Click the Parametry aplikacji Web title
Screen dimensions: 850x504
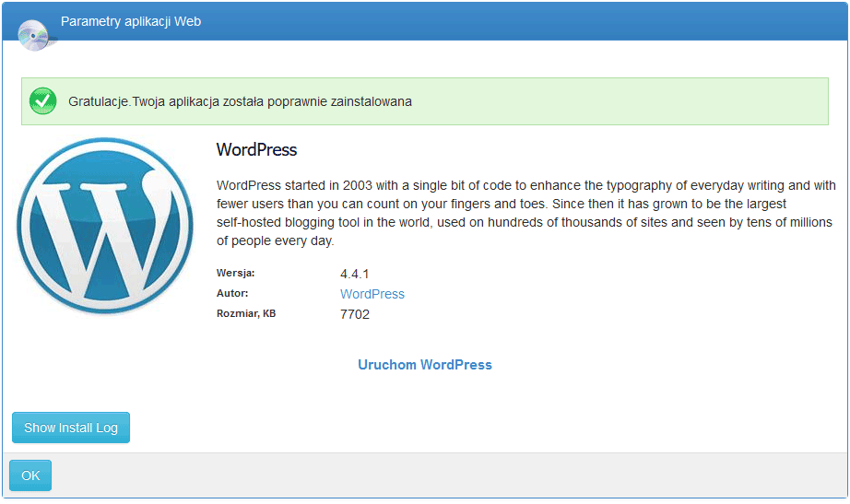[131, 21]
